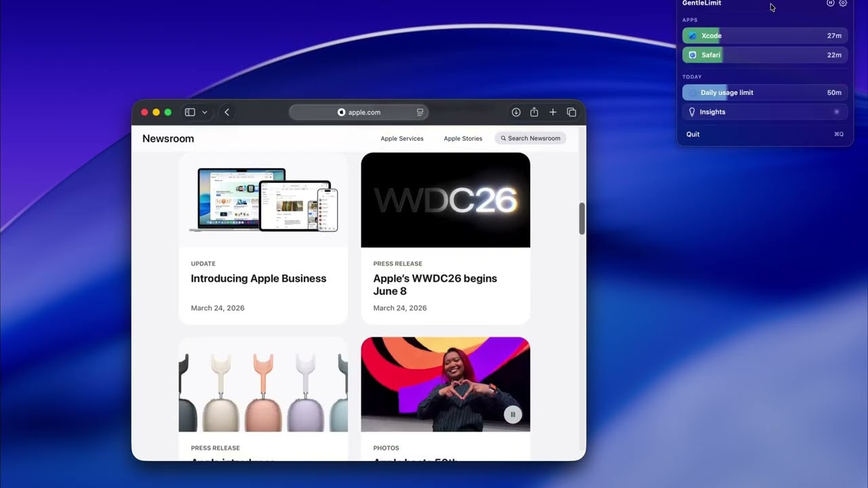Click the Xcode 27m time value

point(834,36)
